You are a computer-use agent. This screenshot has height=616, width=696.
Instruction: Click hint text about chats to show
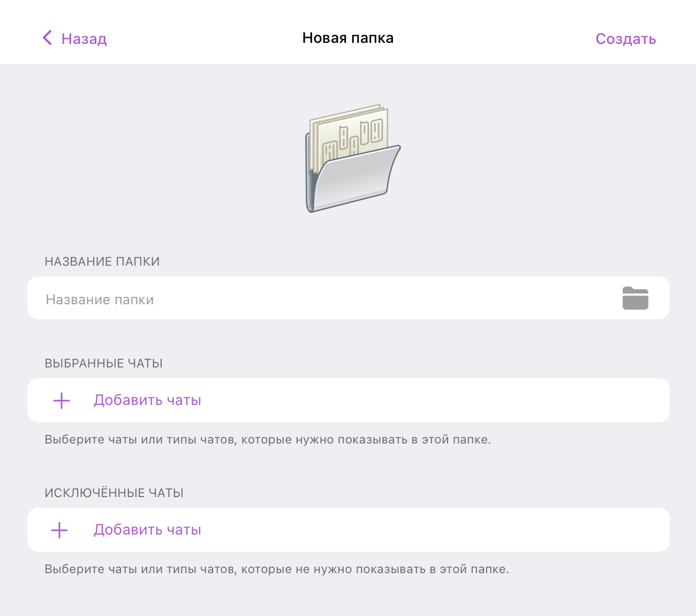click(268, 440)
